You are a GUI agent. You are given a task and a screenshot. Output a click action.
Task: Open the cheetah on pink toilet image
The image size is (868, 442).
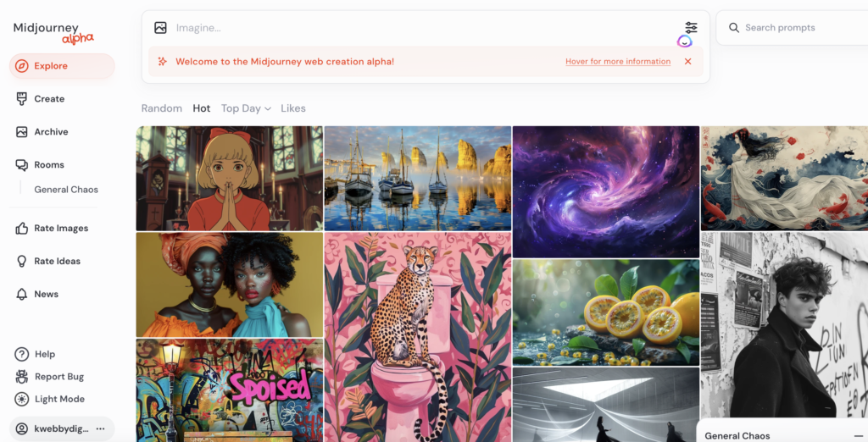[418, 337]
